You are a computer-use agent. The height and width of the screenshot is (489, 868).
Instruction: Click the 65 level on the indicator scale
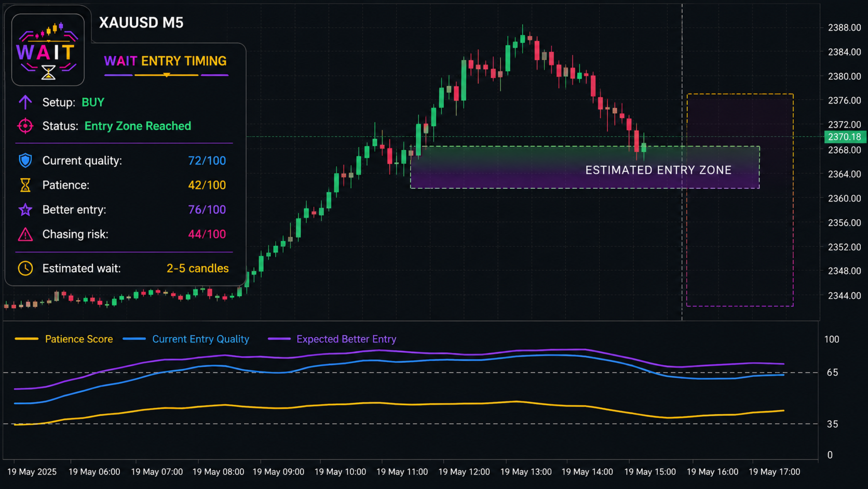coord(832,373)
